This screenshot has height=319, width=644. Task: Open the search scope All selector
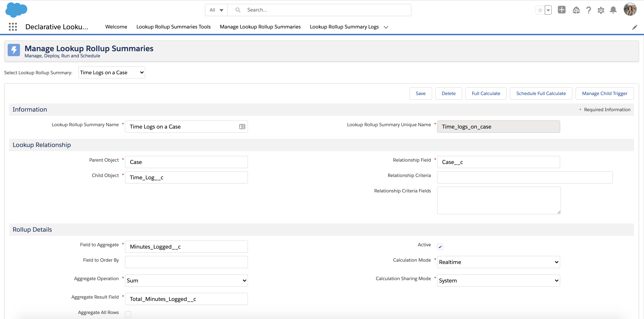coord(216,10)
